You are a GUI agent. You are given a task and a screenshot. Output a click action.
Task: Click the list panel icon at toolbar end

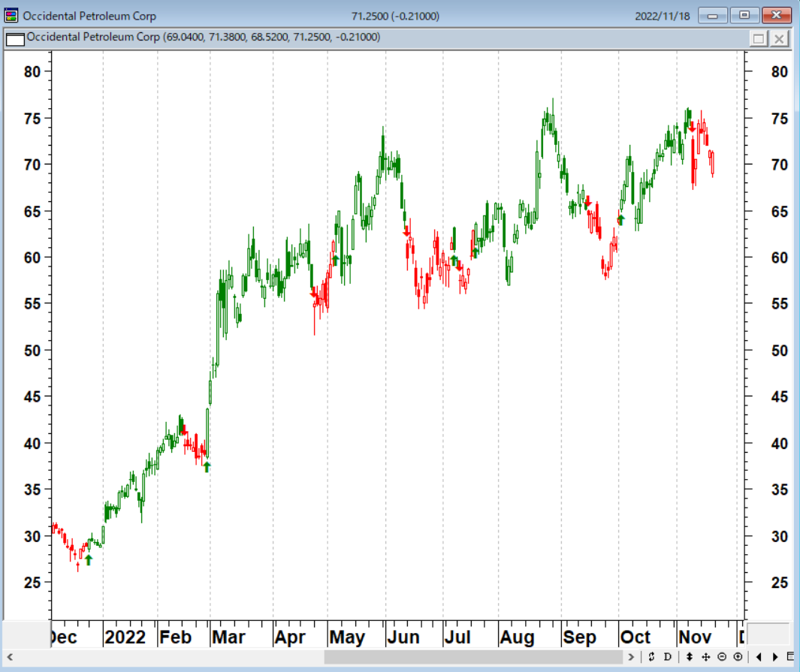point(790,657)
